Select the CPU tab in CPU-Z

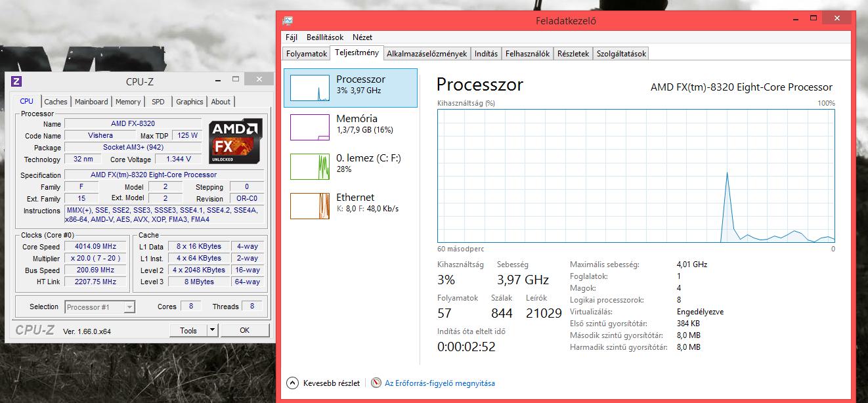27,101
